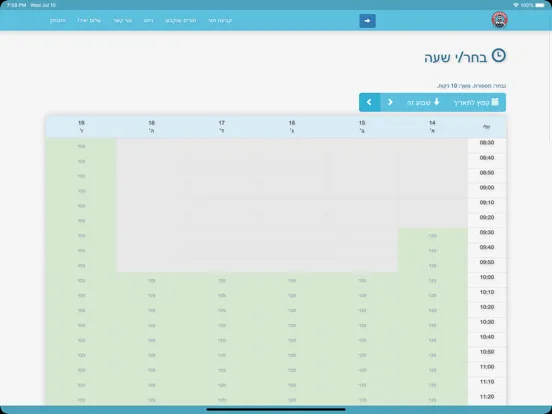Select the day 18 column header
This screenshot has width=552, height=414.
click(151, 126)
